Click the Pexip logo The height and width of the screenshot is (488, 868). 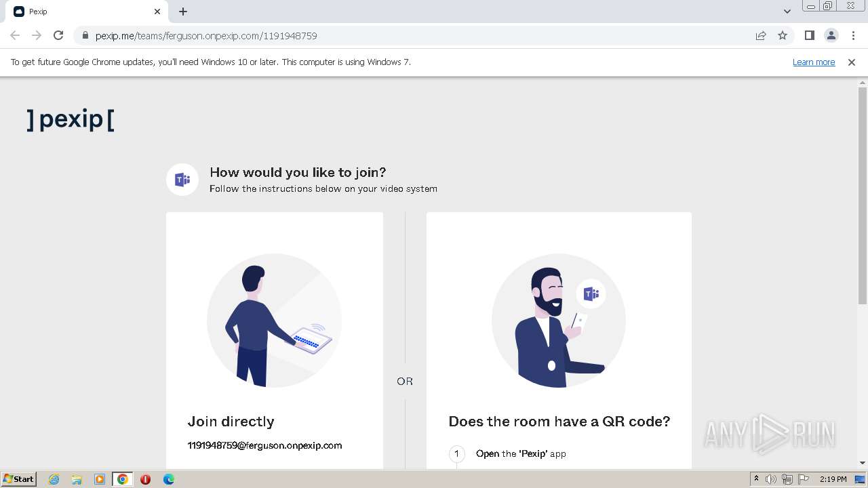71,120
